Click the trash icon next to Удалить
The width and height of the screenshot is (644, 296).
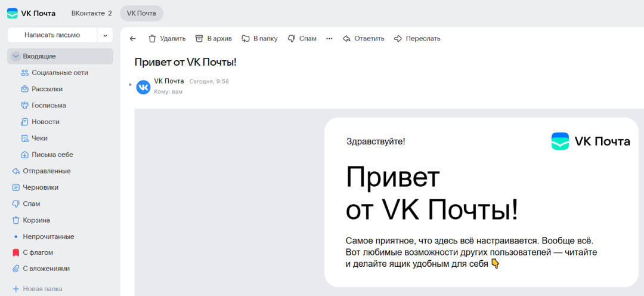tap(153, 39)
